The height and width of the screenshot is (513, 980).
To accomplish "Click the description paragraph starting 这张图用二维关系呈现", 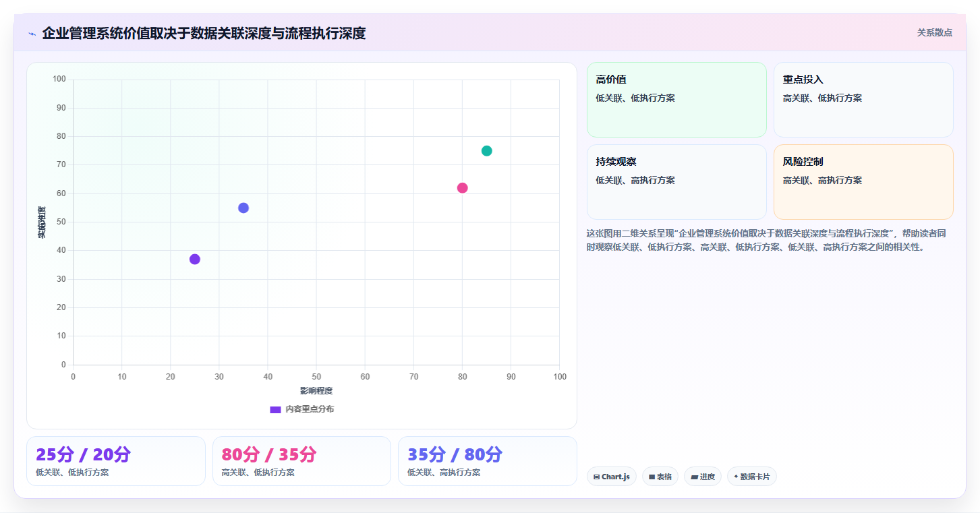I will coord(766,240).
